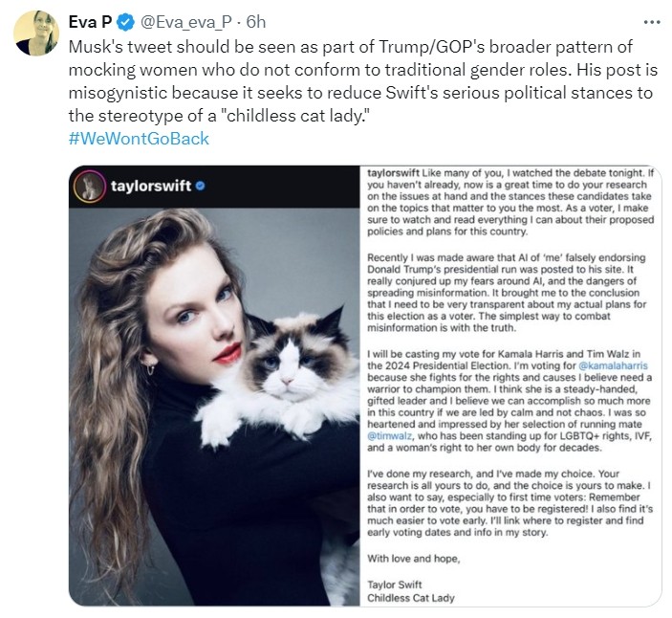Screen dimensions: 672x618
Task: Click the @timwalz mention
Action: (392, 435)
